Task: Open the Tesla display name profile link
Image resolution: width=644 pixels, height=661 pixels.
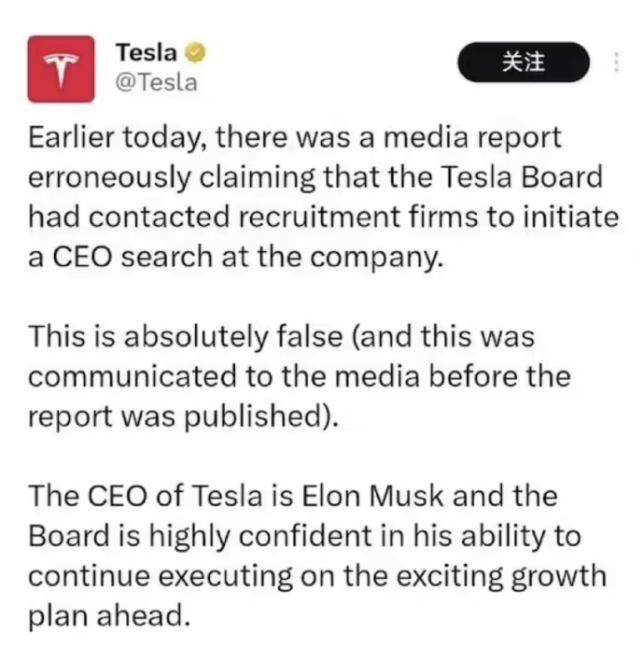Action: point(146,52)
